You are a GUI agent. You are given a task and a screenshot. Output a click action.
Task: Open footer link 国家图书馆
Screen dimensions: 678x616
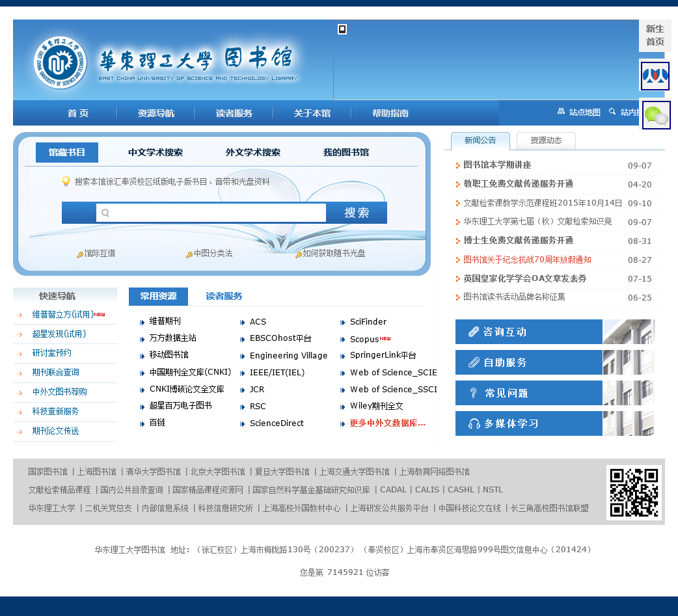click(47, 472)
